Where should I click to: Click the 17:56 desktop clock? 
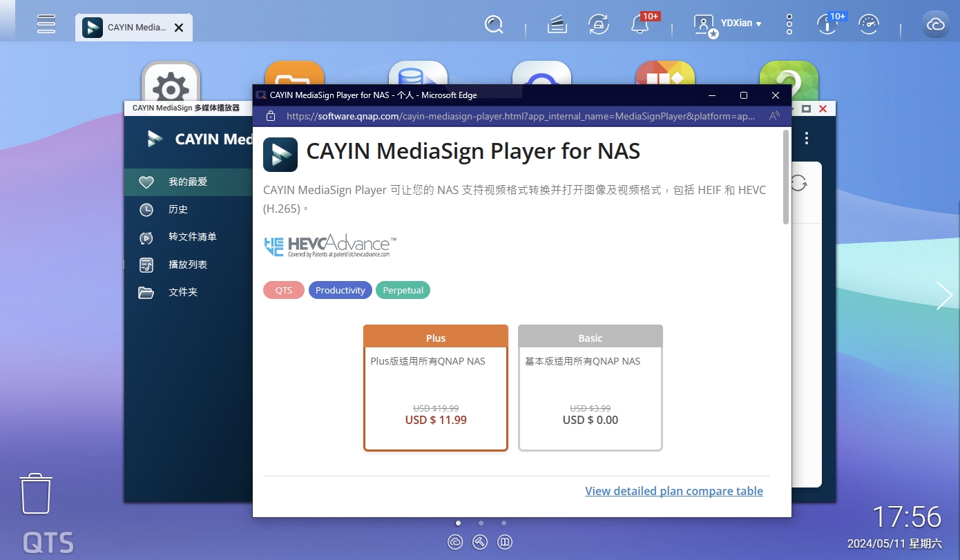(x=907, y=517)
